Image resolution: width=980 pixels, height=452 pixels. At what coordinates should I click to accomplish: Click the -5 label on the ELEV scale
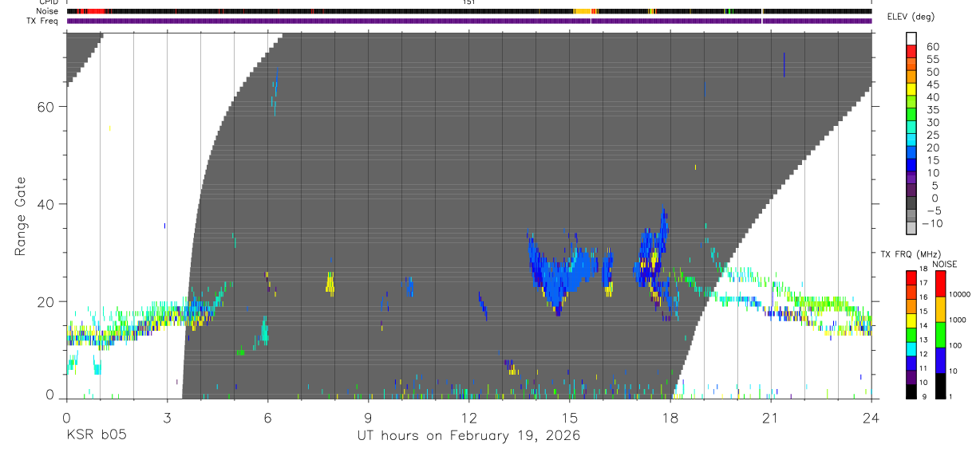[x=932, y=210]
